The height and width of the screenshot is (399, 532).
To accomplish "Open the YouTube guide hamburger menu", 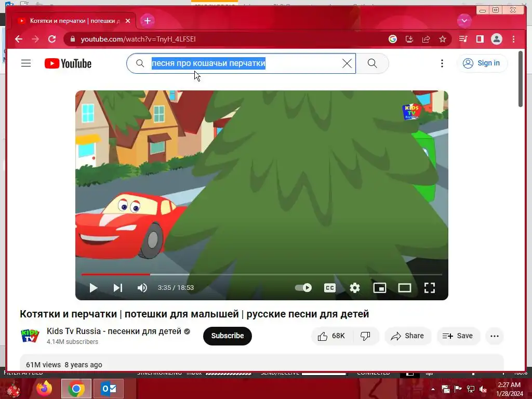I will click(x=26, y=63).
